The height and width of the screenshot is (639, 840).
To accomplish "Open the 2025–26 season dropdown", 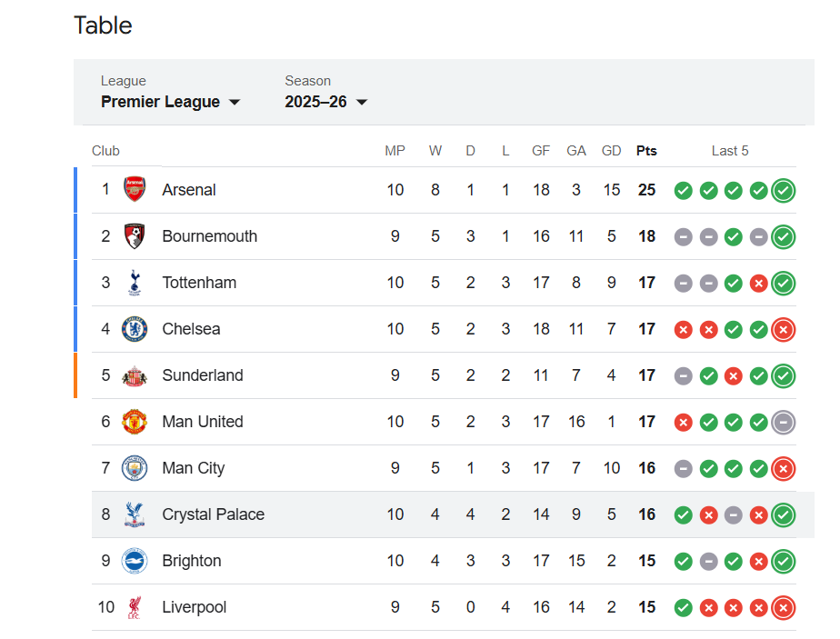I will click(325, 102).
